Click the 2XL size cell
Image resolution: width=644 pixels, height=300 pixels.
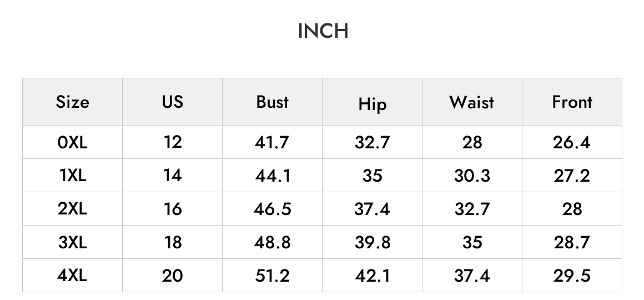(x=72, y=209)
